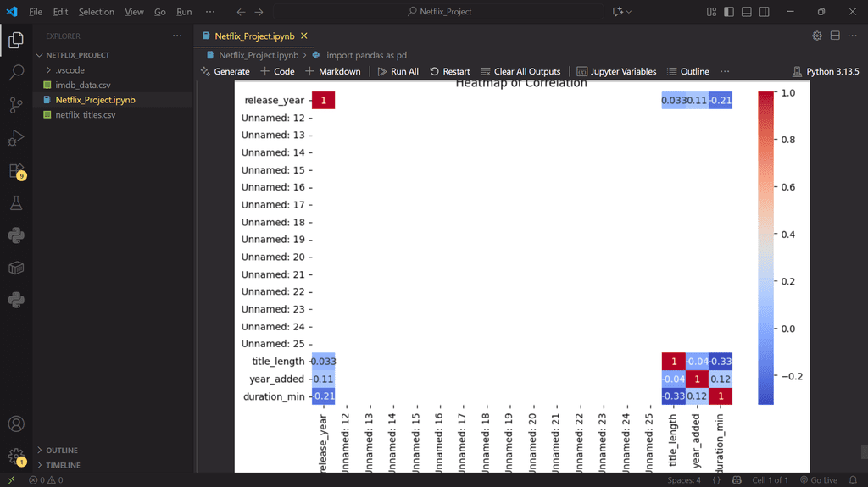This screenshot has height=487, width=868.
Task: Toggle the secondary side bar
Action: pos(765,12)
